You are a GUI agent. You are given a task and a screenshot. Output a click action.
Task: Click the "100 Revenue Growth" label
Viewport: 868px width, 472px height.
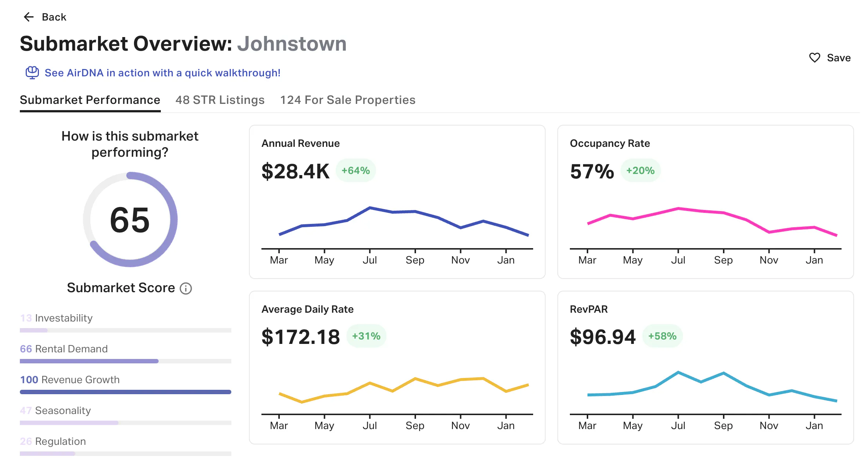click(70, 380)
